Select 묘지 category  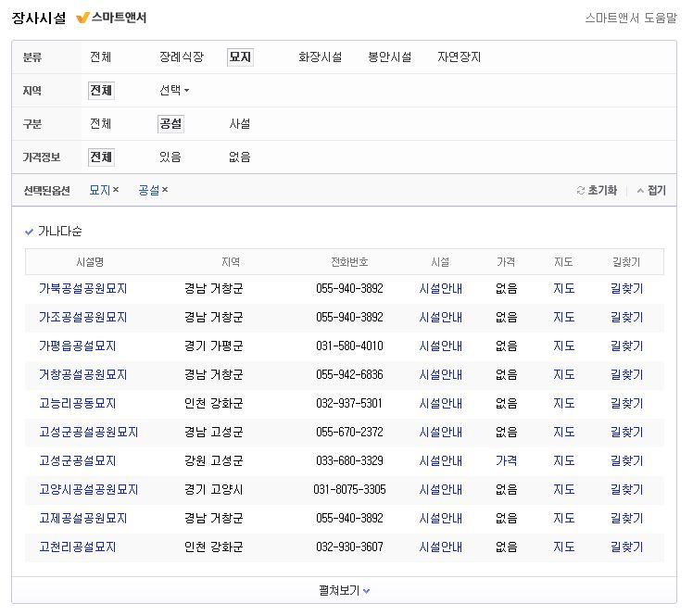click(x=240, y=57)
